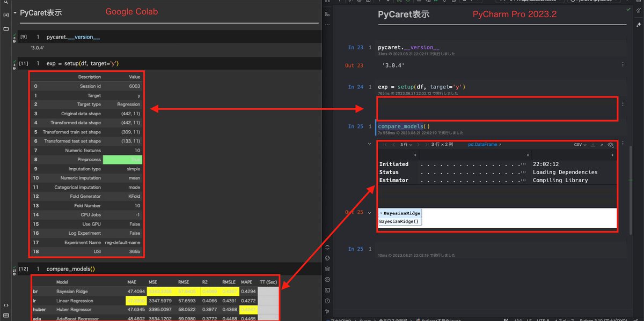
Task: Sort the last DataFrame column
Action: (612, 155)
